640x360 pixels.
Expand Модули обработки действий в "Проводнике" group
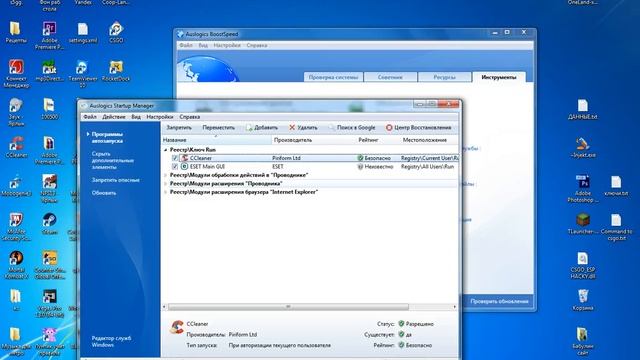166,175
